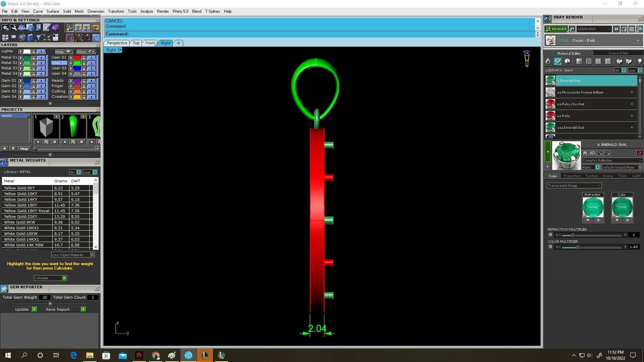The width and height of the screenshot is (644, 362).
Task: Select the gem library diamond icon
Action: [x=557, y=61]
